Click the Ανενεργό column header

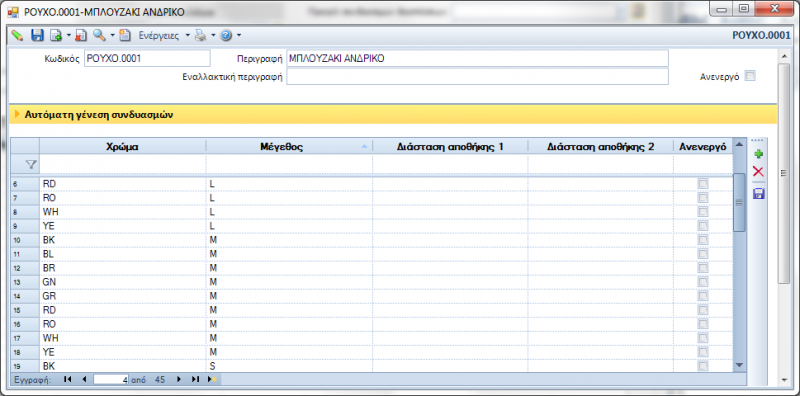click(703, 147)
